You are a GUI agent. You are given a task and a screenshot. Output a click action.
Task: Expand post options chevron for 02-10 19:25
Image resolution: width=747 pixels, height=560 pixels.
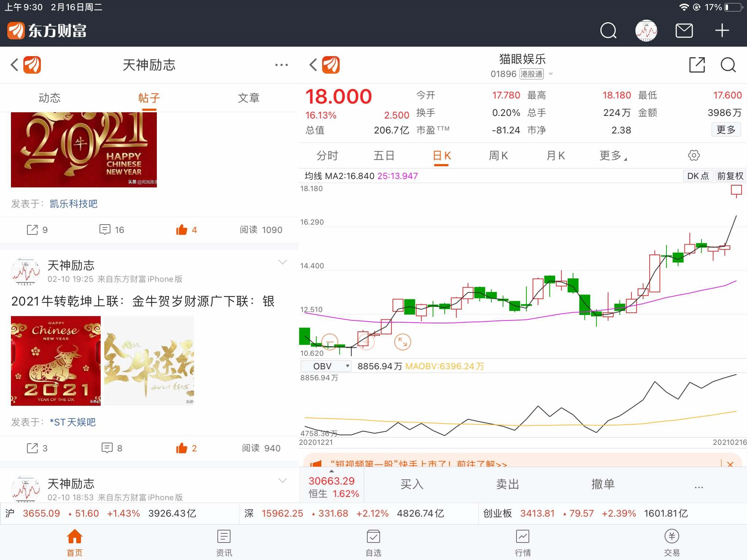point(282,262)
